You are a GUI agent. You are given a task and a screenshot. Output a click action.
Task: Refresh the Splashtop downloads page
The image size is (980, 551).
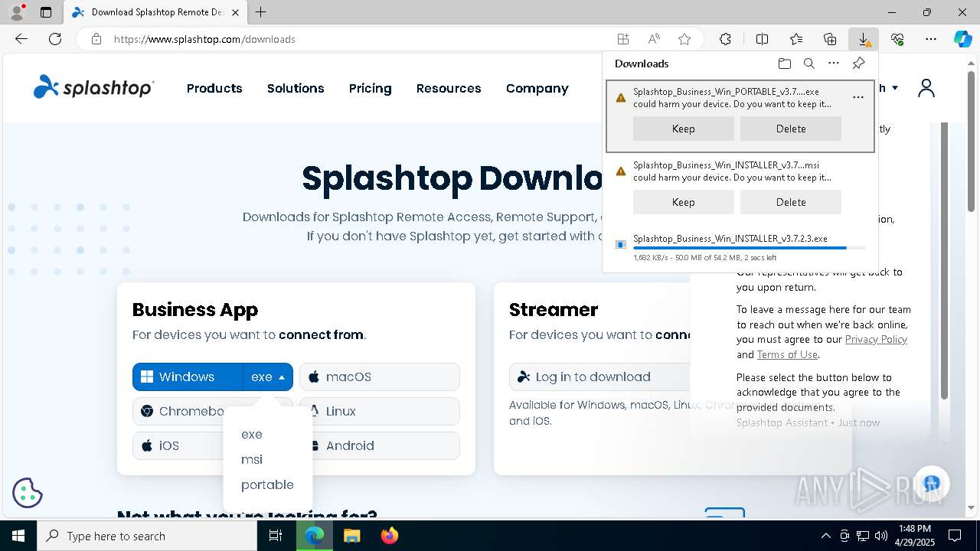pos(55,39)
